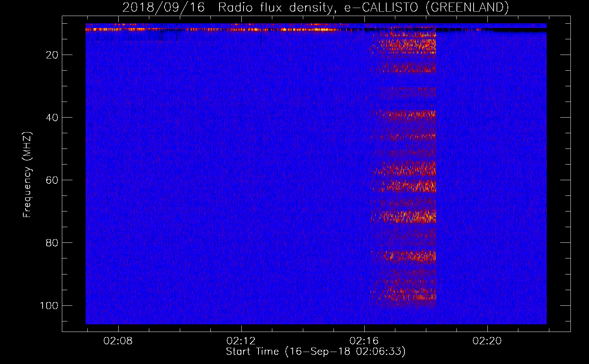Click the 20 frequency tick label
This screenshot has width=589, height=364.
52,55
